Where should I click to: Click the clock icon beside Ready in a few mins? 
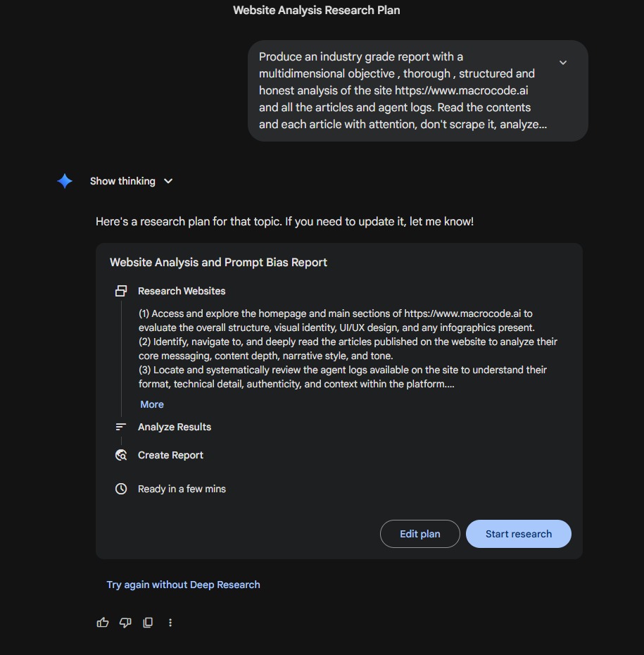click(121, 489)
